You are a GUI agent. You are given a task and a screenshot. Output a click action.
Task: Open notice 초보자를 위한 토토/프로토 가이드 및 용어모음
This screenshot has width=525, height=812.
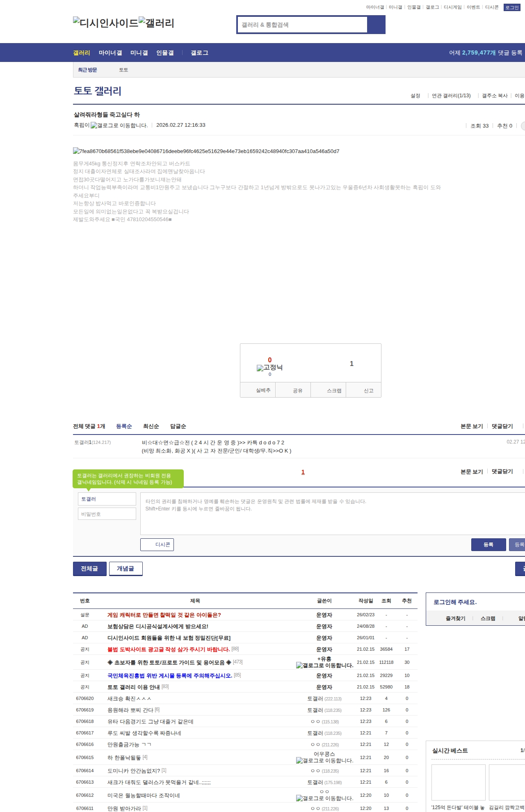tap(169, 662)
